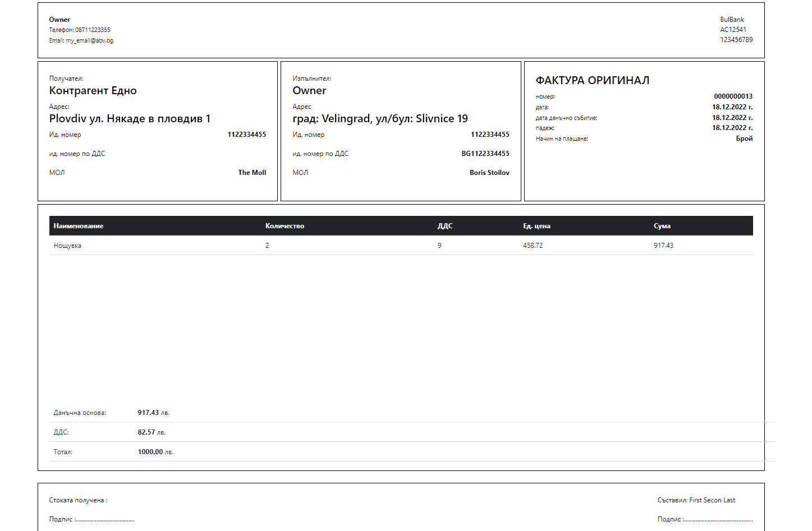Select the payment method Брой
The image size is (812, 531).
[745, 138]
